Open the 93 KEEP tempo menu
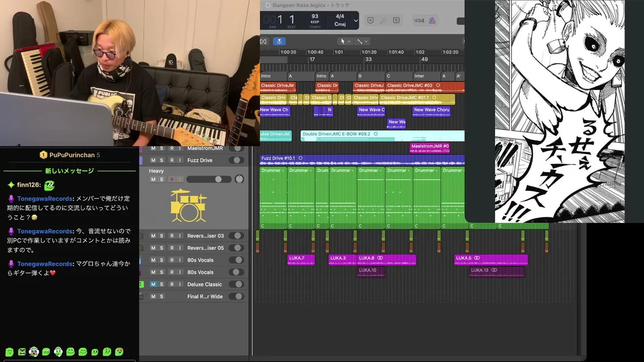644x362 pixels. [x=315, y=20]
